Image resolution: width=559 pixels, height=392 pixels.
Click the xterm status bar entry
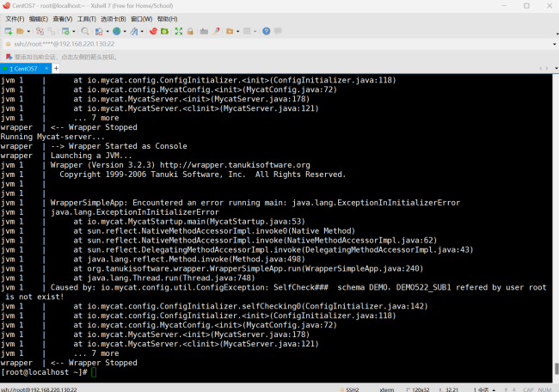tap(387, 389)
